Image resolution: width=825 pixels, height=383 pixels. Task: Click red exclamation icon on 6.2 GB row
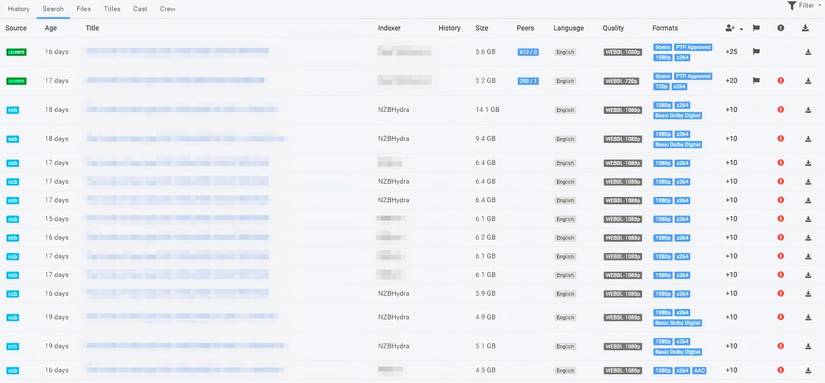pyautogui.click(x=780, y=237)
